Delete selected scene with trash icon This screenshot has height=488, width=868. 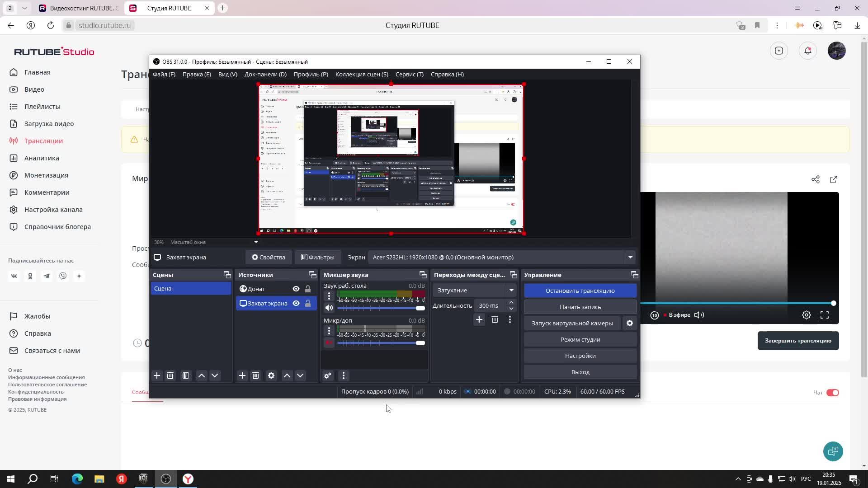[x=170, y=375]
